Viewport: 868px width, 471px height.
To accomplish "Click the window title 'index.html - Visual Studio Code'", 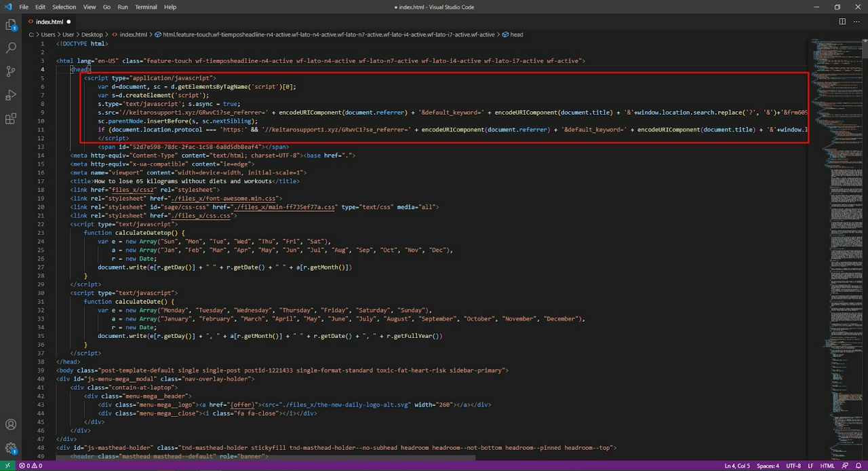I will click(434, 7).
